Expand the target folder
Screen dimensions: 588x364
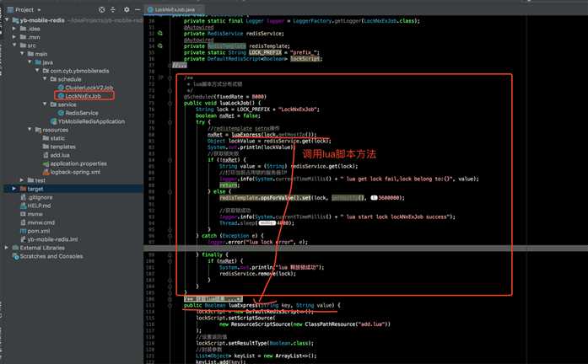(x=14, y=189)
